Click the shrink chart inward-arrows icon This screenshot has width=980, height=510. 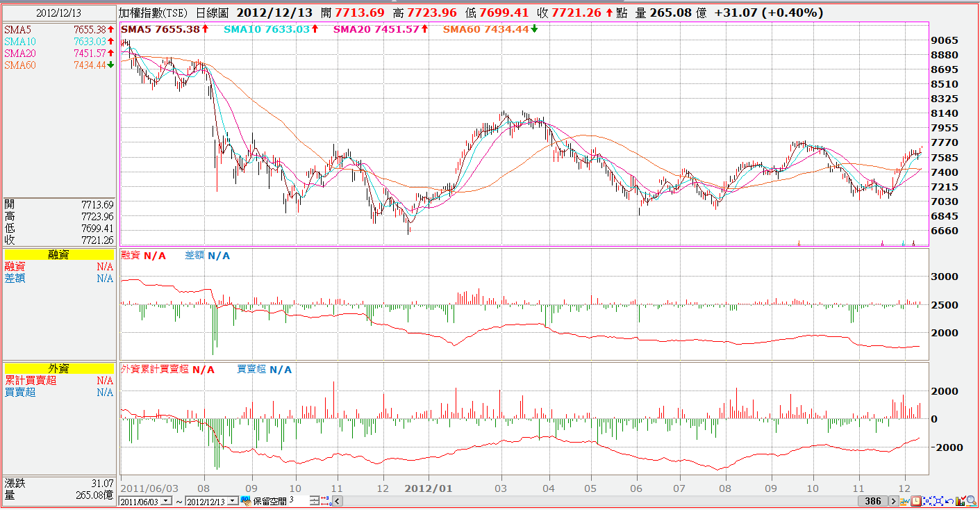tap(927, 501)
